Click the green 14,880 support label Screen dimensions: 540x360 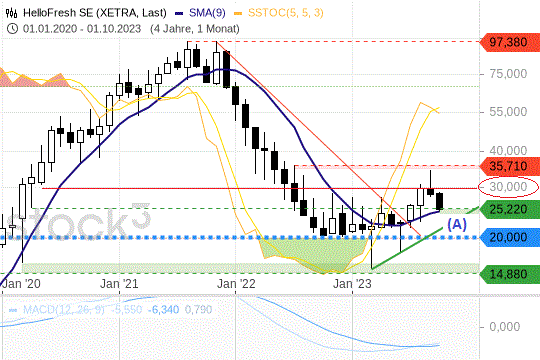coord(510,274)
